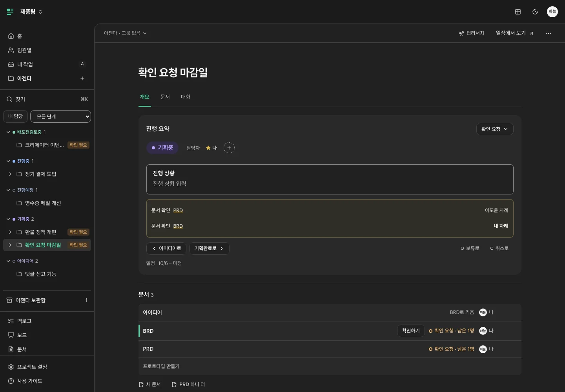Expand the 환불 정책 개편 item

[10, 232]
